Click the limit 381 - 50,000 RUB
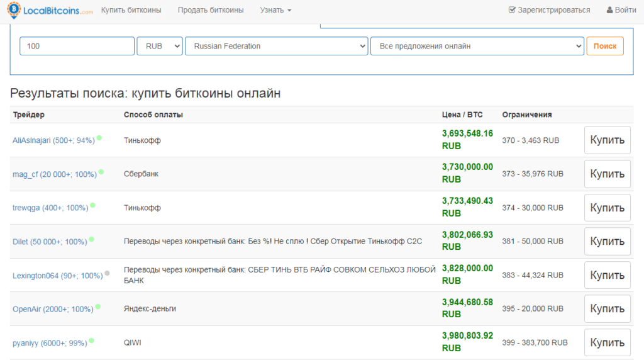Viewport: 644px width, 360px height. click(533, 241)
